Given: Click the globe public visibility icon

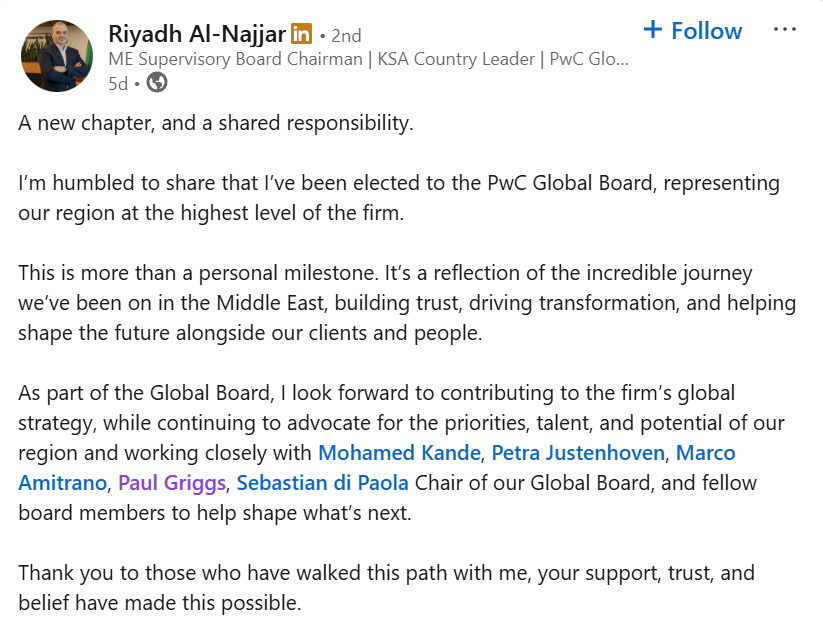Looking at the screenshot, I should click(156, 82).
